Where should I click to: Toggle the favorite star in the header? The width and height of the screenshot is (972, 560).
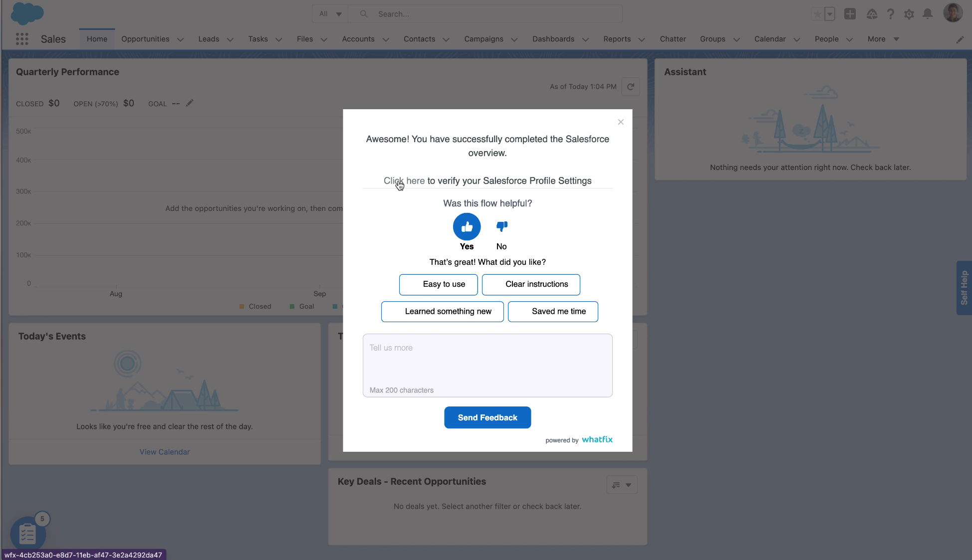click(x=817, y=14)
